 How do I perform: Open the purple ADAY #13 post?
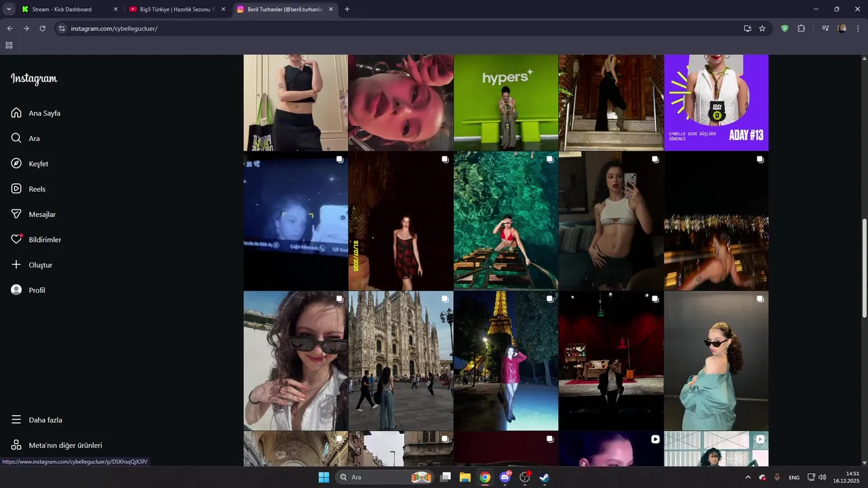(x=716, y=102)
